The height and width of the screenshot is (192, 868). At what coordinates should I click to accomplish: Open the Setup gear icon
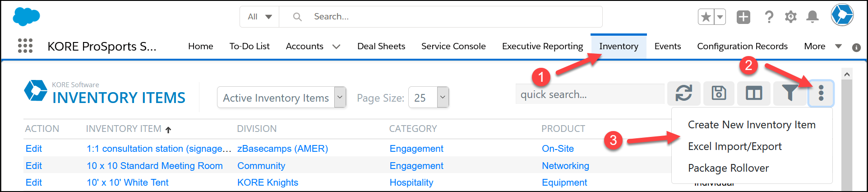tap(791, 17)
